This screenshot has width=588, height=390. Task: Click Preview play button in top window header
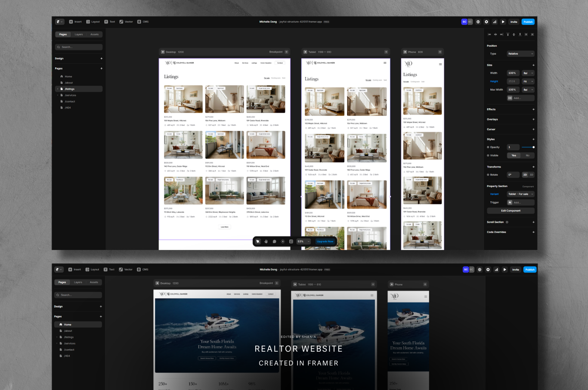pyautogui.click(x=503, y=22)
